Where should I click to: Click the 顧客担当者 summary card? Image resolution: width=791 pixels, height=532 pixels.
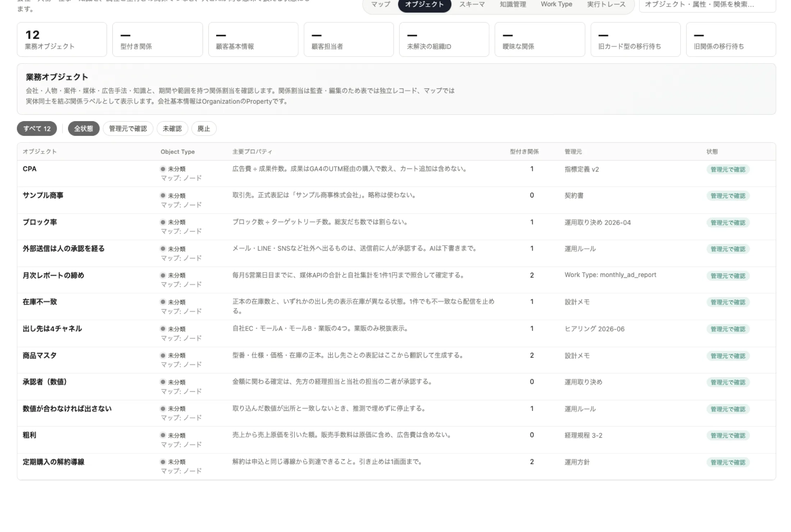tap(349, 40)
